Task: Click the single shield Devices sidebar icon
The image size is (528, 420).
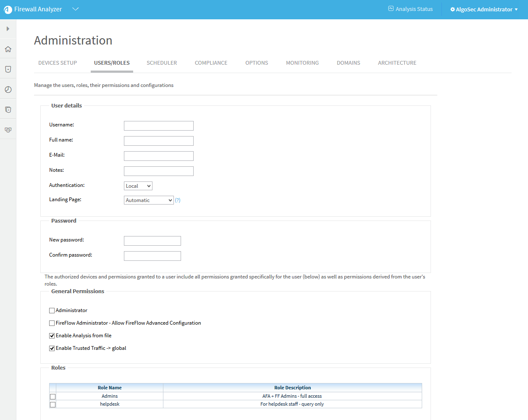Action: (x=8, y=69)
